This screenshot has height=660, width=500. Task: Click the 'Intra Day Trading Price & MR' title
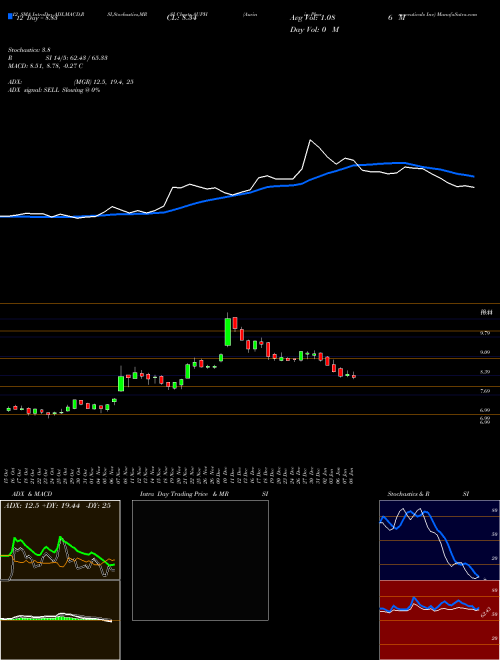[x=184, y=494]
